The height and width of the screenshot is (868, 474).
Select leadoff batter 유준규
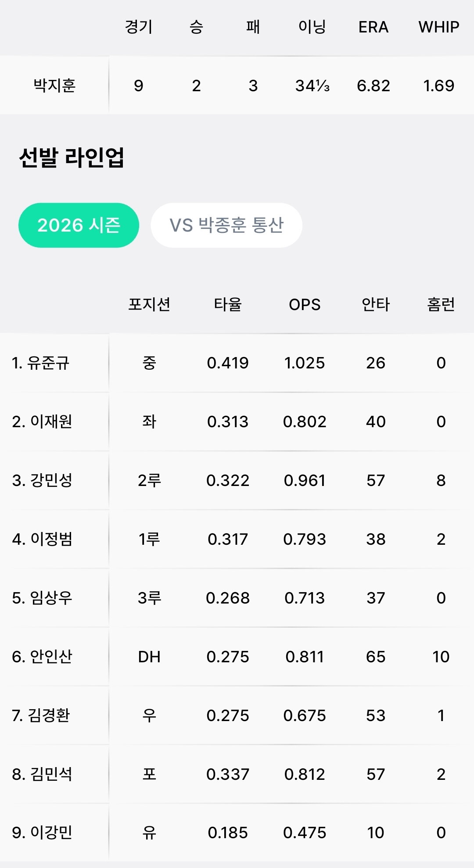(x=237, y=363)
